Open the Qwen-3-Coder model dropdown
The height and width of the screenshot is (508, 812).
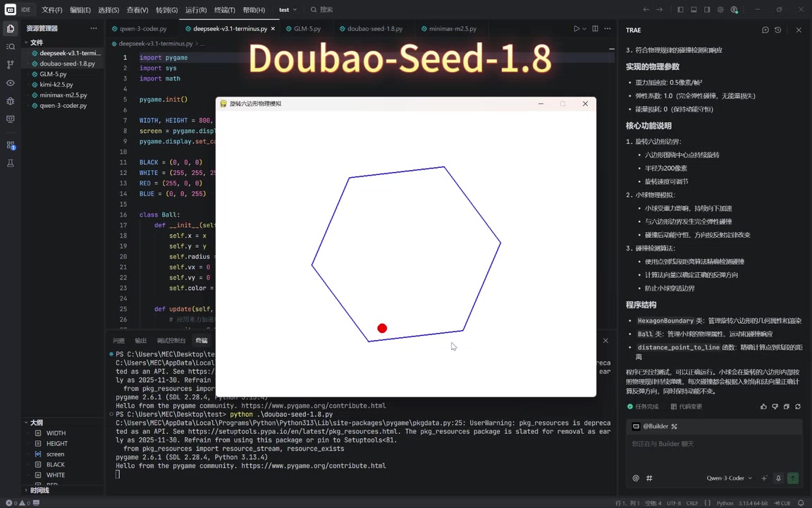(729, 478)
